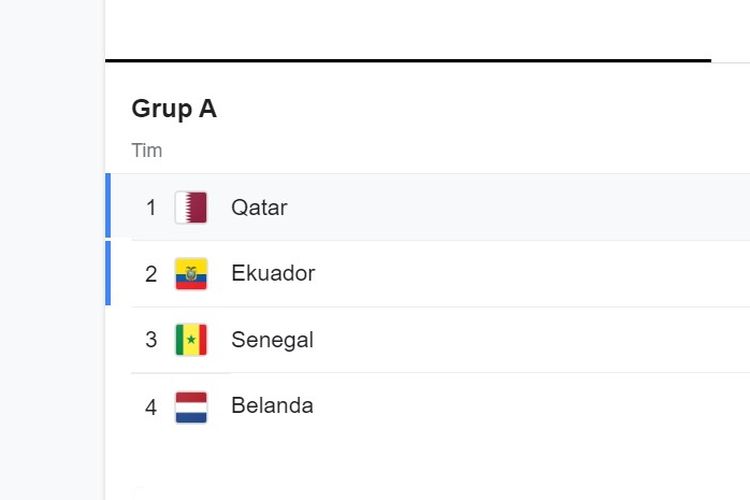Click the blue qualification bar beside Ekuador
Screen dimensions: 750x500
(108, 273)
